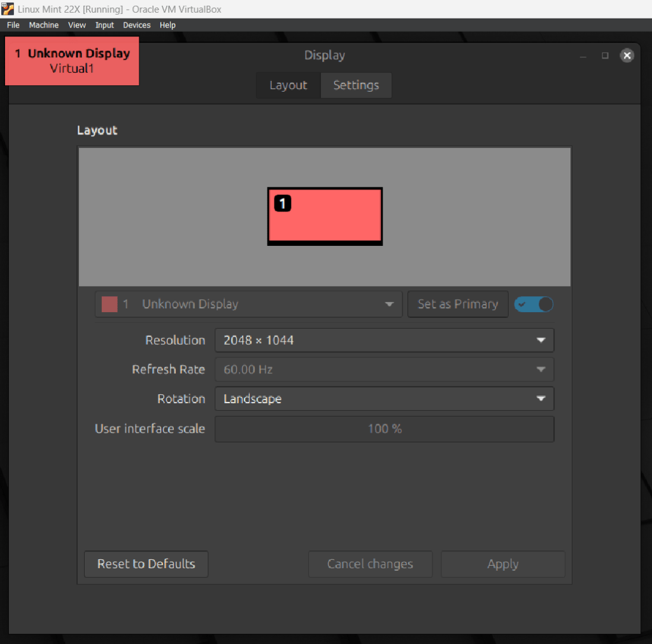The width and height of the screenshot is (652, 644).
Task: Open the VirtualBox View menu
Action: [x=77, y=25]
